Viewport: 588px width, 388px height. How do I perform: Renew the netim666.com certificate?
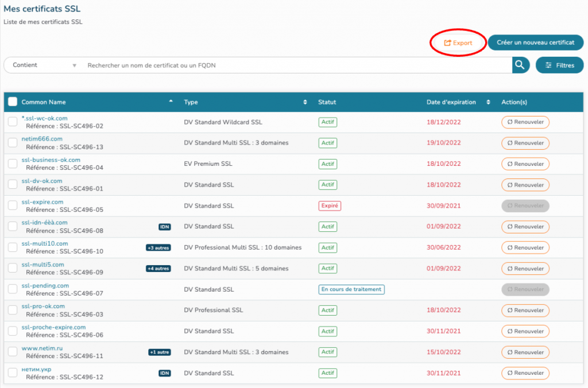pyautogui.click(x=525, y=143)
